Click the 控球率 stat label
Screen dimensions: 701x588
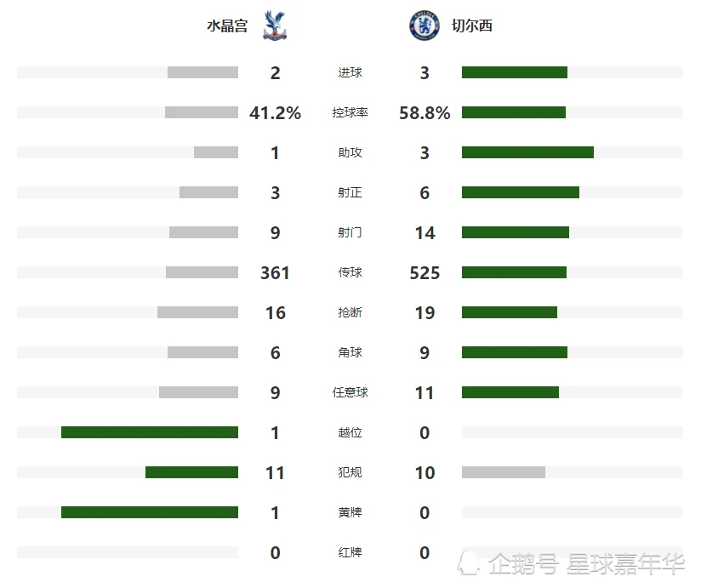pyautogui.click(x=350, y=112)
